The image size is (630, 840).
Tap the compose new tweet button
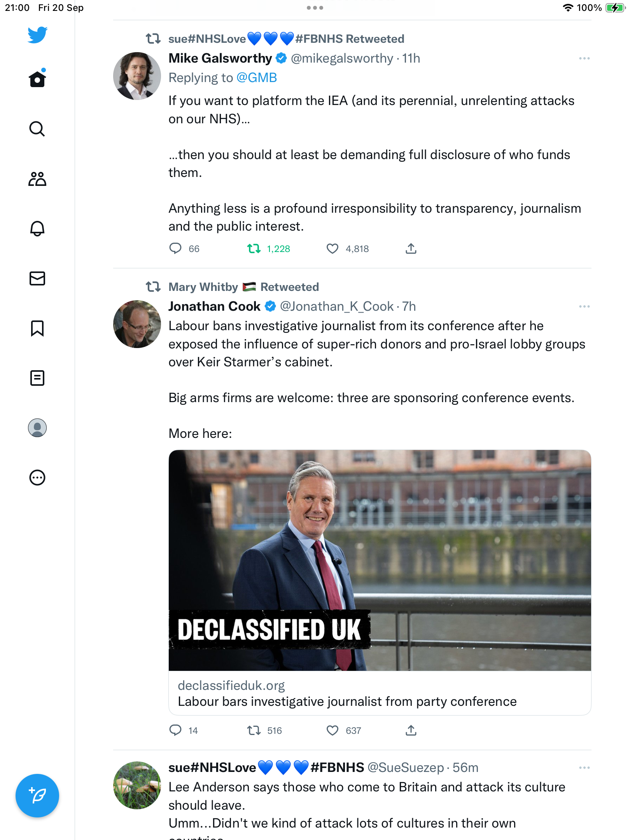pyautogui.click(x=37, y=796)
